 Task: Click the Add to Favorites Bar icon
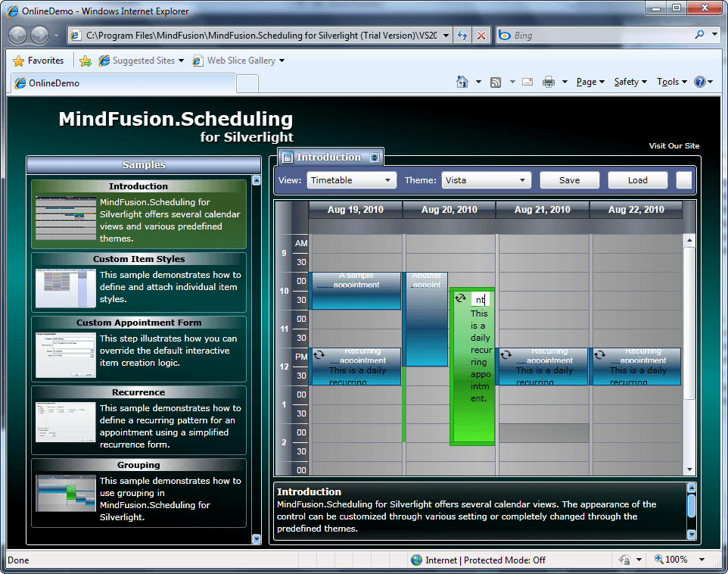point(86,61)
